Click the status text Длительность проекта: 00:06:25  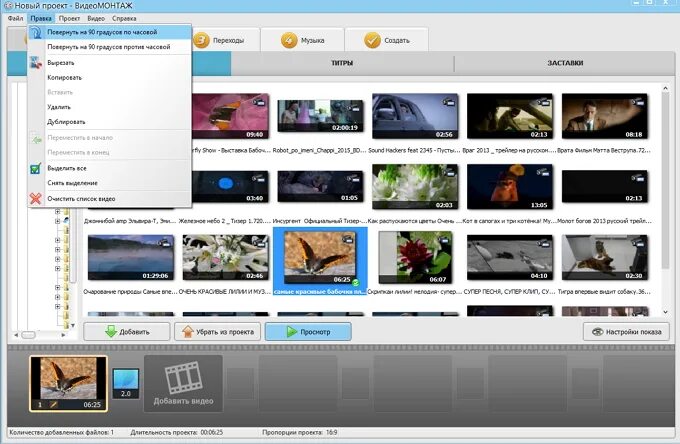pos(177,432)
